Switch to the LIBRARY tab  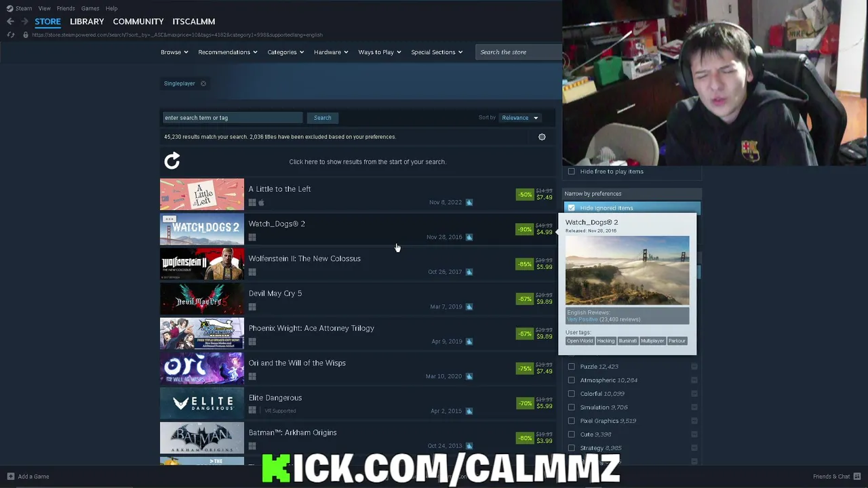[x=87, y=21]
